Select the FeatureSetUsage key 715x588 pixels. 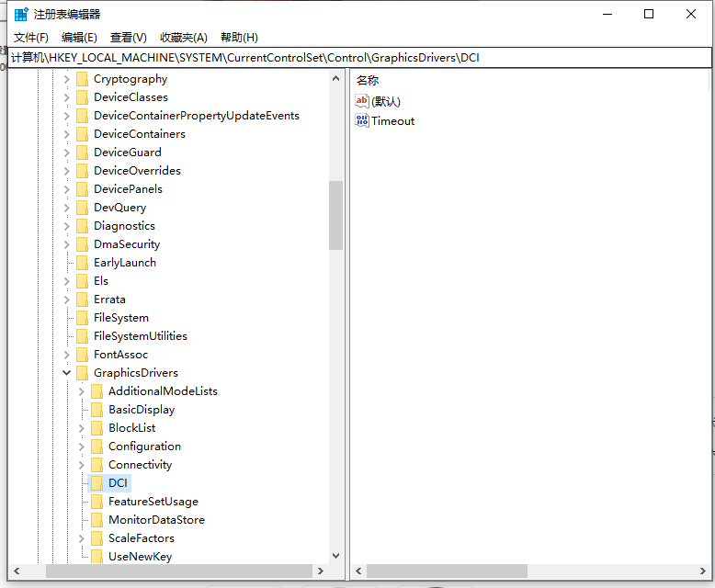153,502
